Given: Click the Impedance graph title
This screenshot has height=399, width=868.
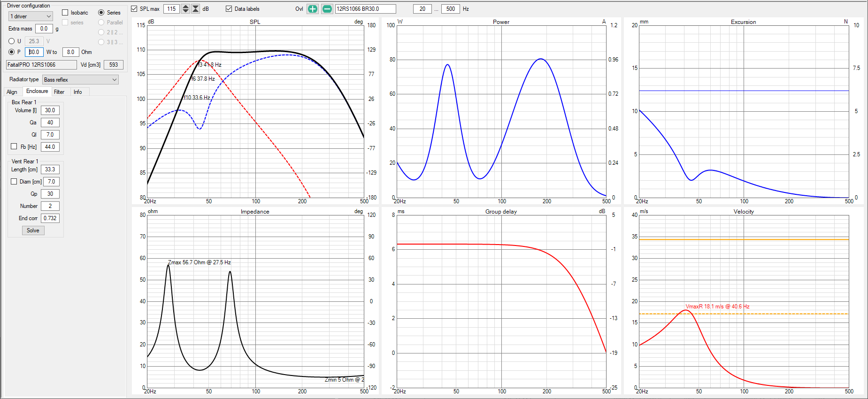Looking at the screenshot, I should pyautogui.click(x=255, y=212).
